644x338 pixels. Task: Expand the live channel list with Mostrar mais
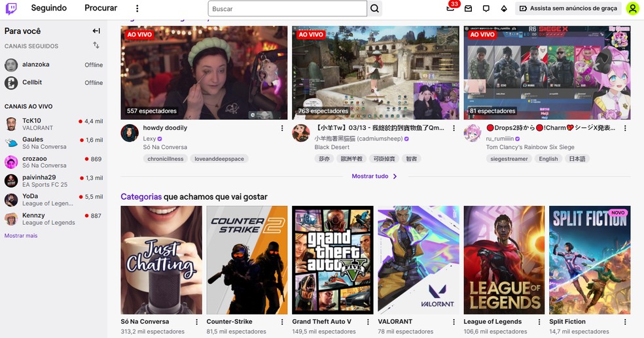tap(21, 236)
